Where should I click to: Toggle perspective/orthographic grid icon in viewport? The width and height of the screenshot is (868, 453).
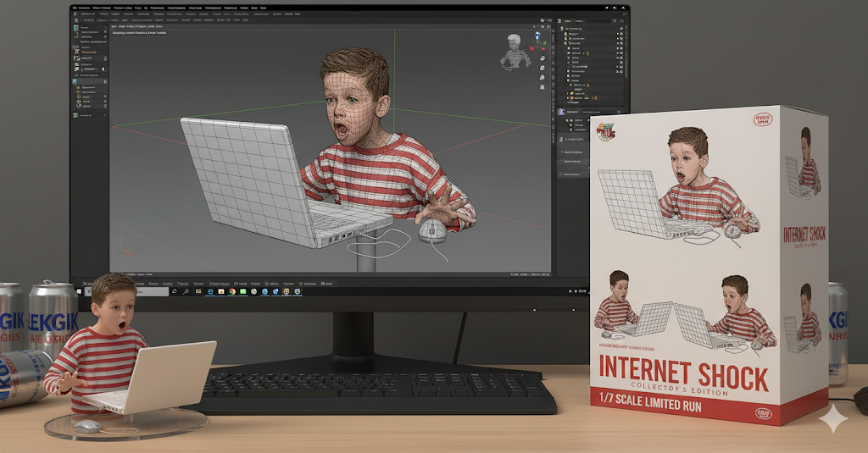[x=542, y=87]
